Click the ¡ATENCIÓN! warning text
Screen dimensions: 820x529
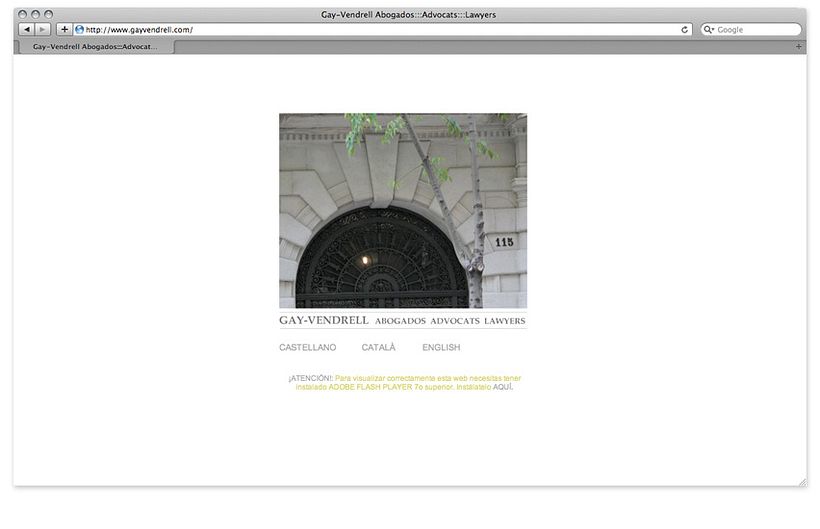coord(310,378)
